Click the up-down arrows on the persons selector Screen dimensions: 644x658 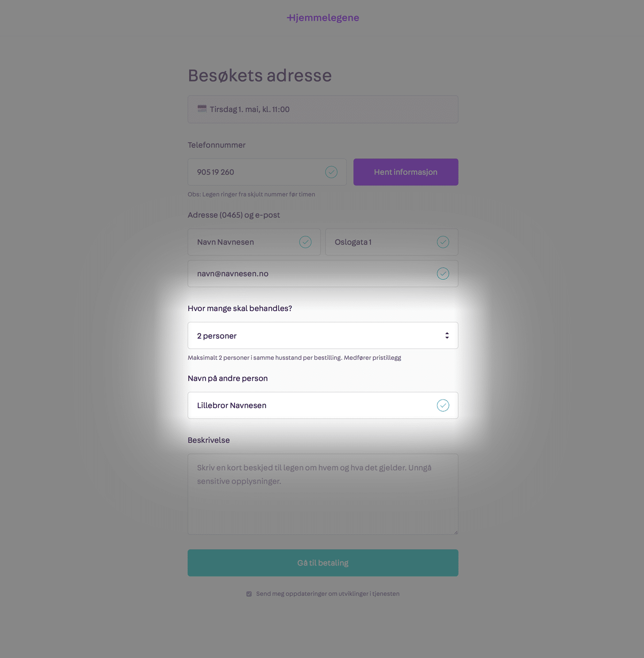(447, 335)
